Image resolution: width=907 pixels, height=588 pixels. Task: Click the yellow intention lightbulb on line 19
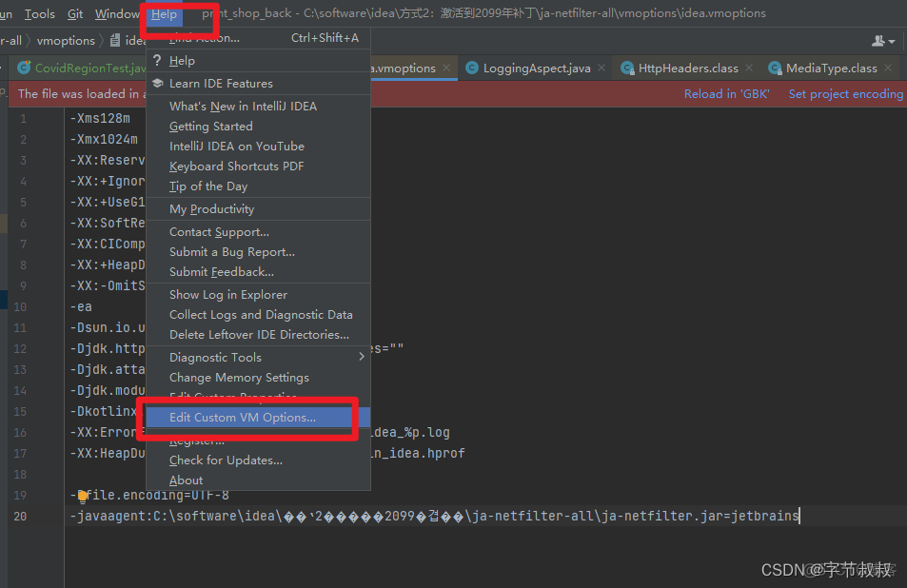point(83,496)
